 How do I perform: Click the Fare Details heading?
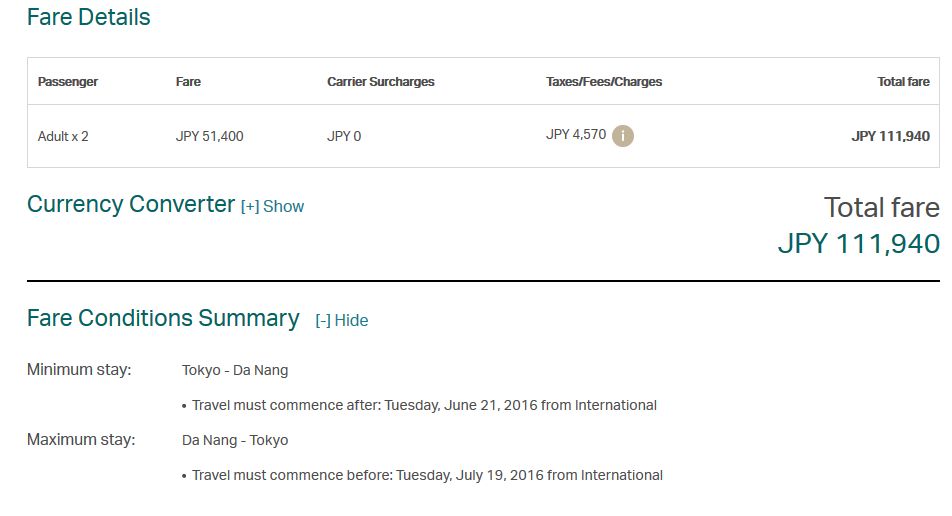(89, 17)
